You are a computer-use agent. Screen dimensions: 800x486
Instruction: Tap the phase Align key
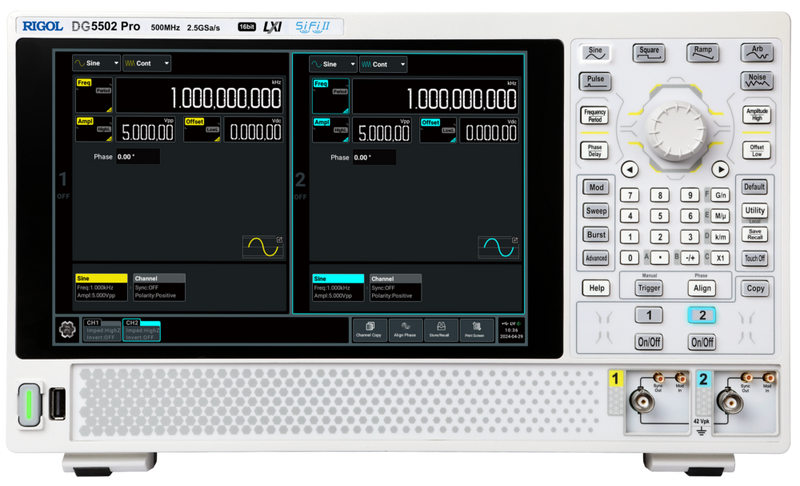tap(702, 288)
